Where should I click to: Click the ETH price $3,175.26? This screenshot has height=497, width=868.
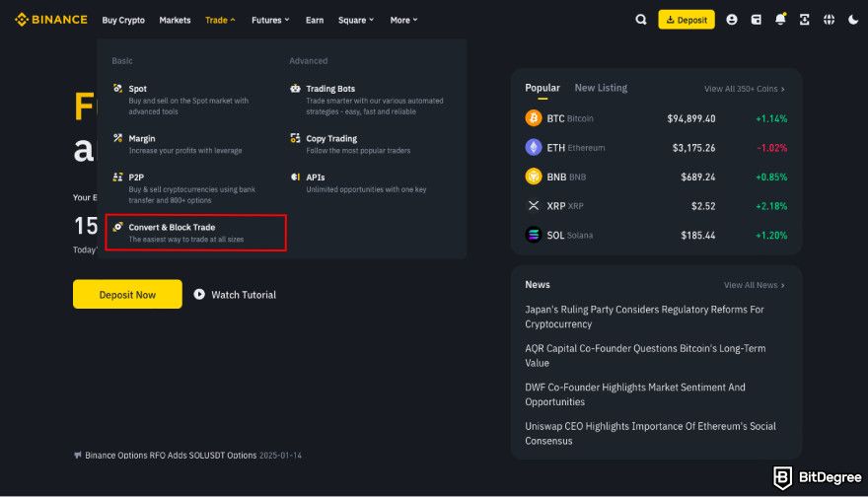693,148
